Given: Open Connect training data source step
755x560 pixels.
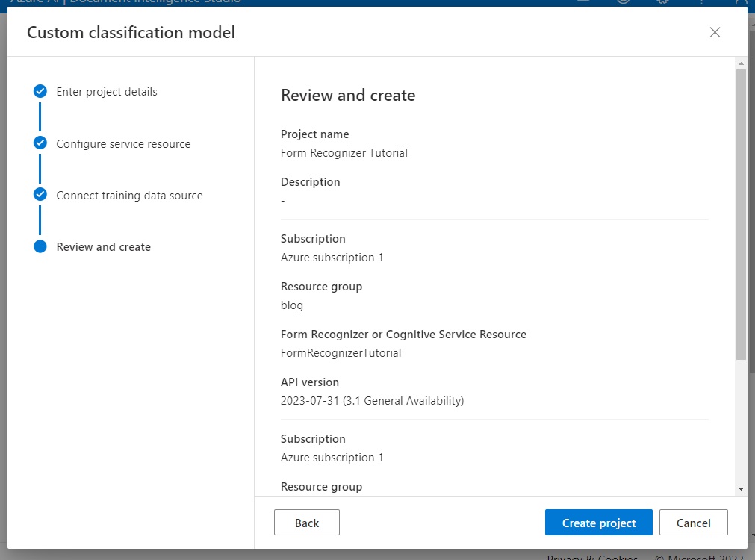Looking at the screenshot, I should tap(129, 196).
